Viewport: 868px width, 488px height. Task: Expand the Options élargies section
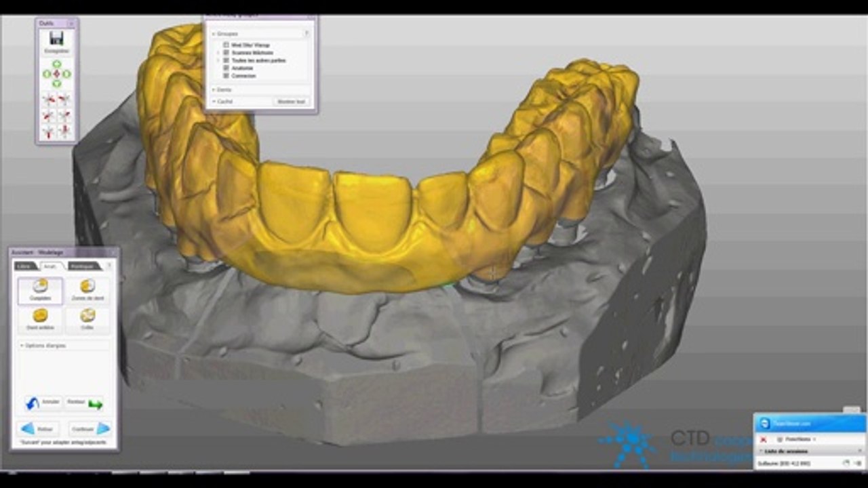click(22, 346)
